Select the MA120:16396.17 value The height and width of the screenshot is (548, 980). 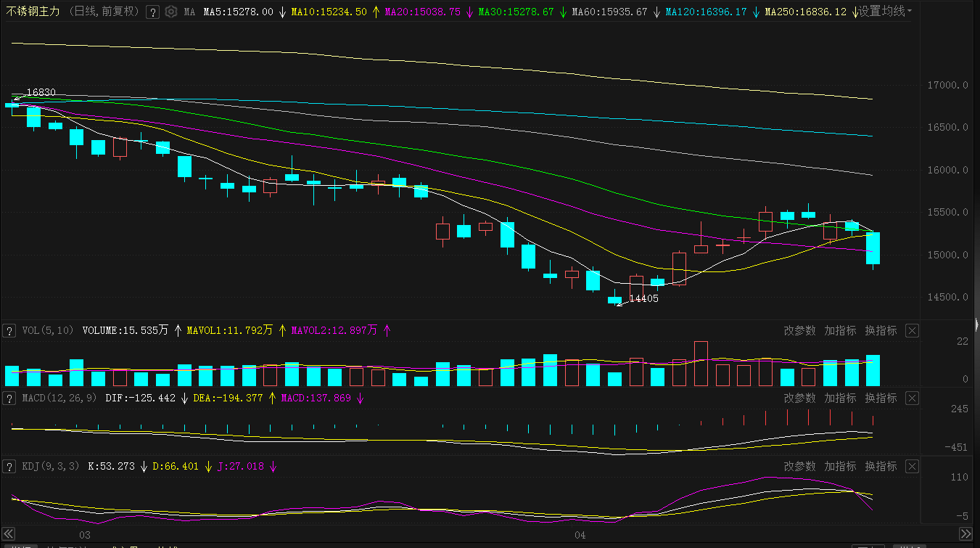pyautogui.click(x=707, y=12)
